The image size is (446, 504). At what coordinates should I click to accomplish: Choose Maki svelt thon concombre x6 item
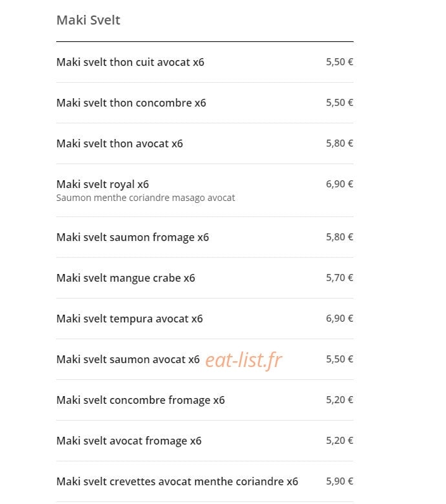[131, 103]
